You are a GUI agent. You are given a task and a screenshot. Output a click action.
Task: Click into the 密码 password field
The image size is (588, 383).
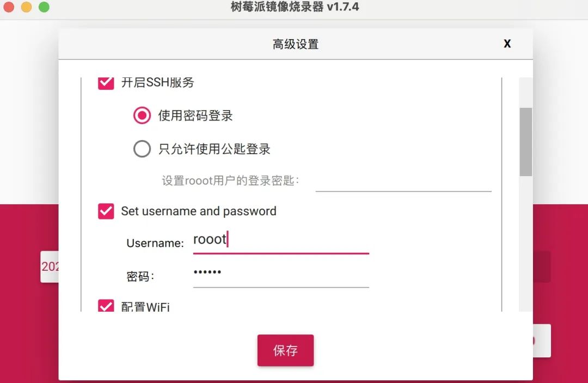point(280,273)
